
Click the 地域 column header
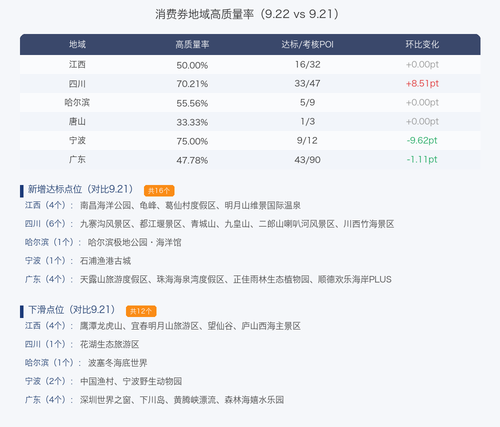pos(77,44)
